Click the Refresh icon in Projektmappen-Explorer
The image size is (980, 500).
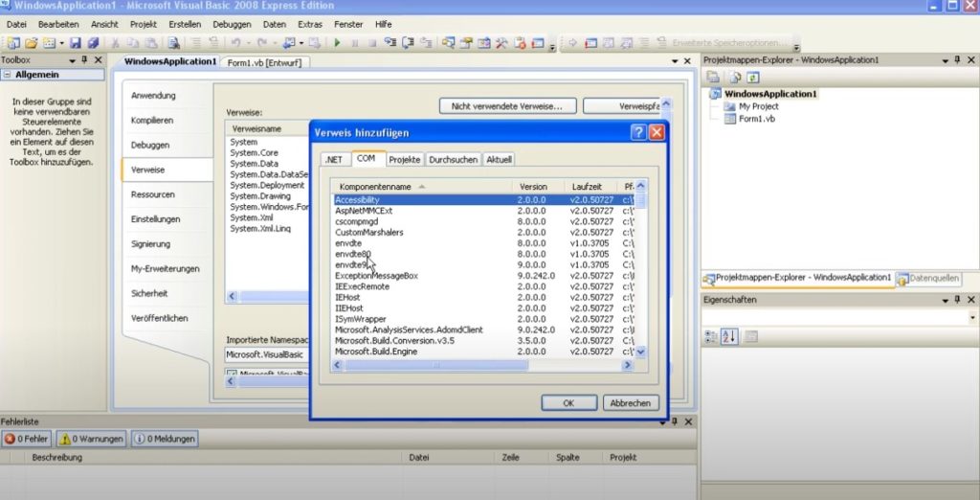[753, 77]
